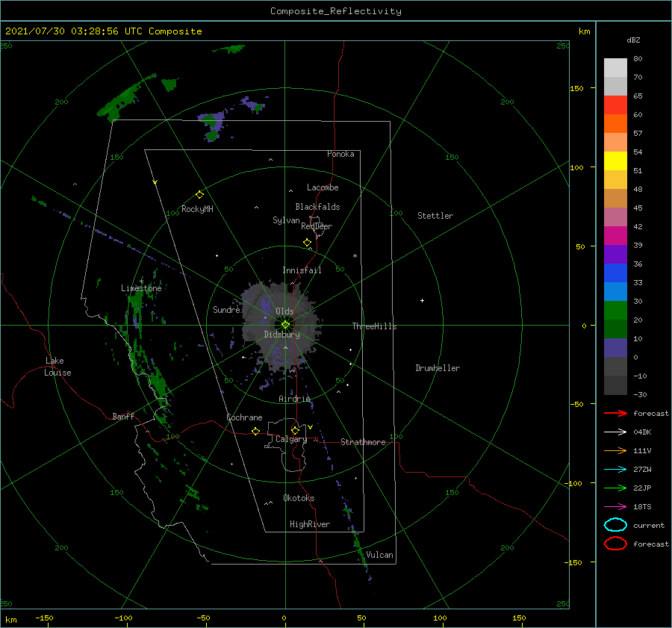Image resolution: width=672 pixels, height=628 pixels.
Task: Click yellow diamond marker above Calgary label
Action: [x=295, y=430]
